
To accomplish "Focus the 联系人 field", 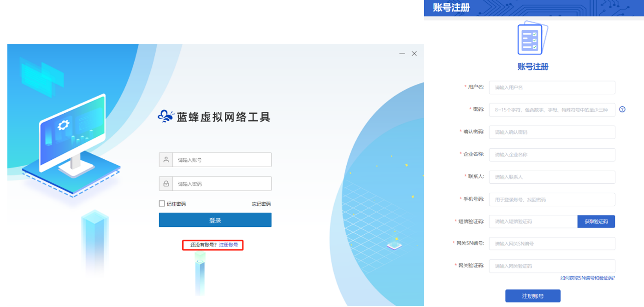I will (x=552, y=177).
